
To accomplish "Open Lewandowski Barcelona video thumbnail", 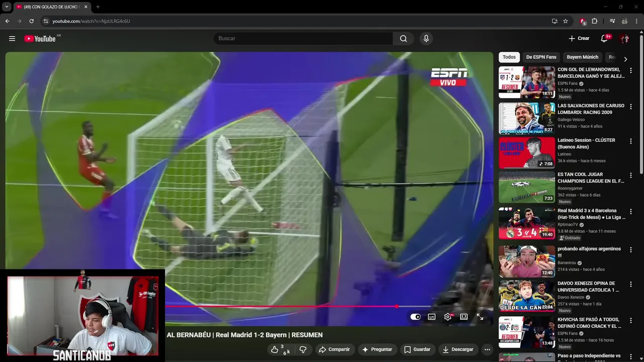I will [527, 82].
